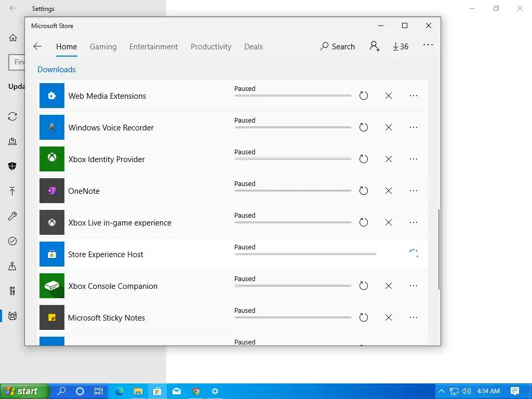Resume the Web Media Extensions download
The image size is (532, 399).
coord(363,96)
